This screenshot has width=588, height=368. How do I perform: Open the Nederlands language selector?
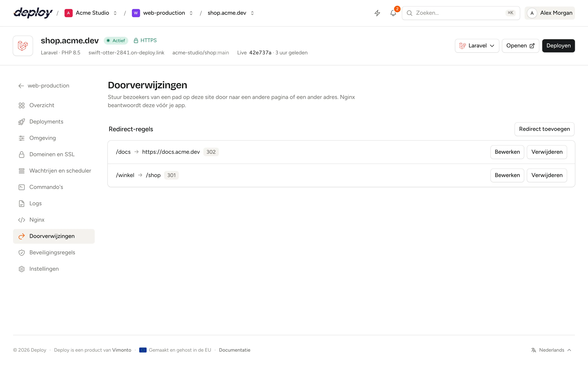[x=551, y=350]
